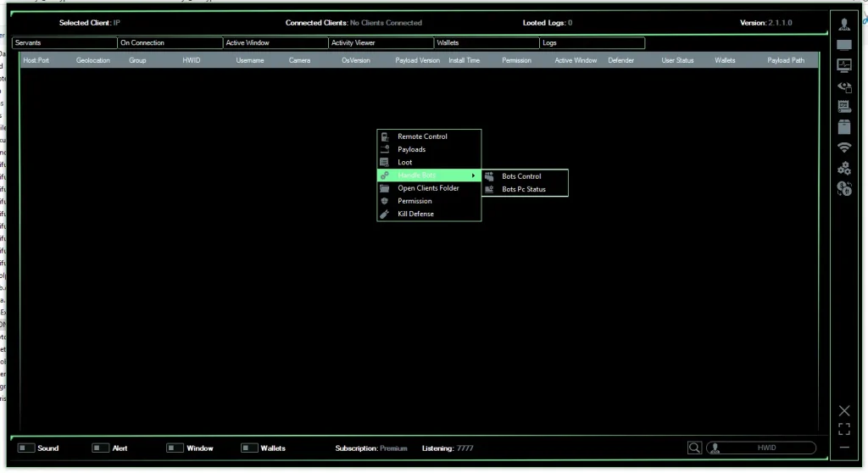Open the Logs tab
This screenshot has height=473, width=868.
592,42
